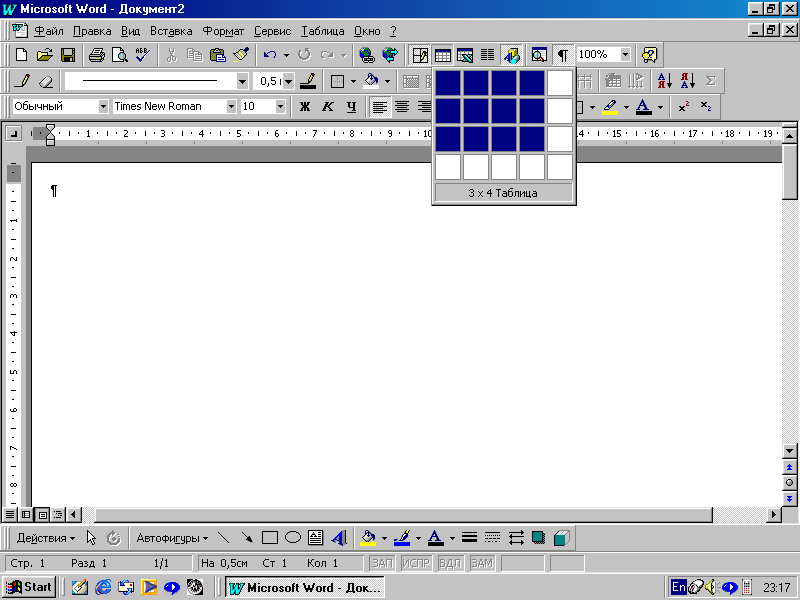Apply the yellow highlight color
The width and height of the screenshot is (800, 600).
pos(610,107)
